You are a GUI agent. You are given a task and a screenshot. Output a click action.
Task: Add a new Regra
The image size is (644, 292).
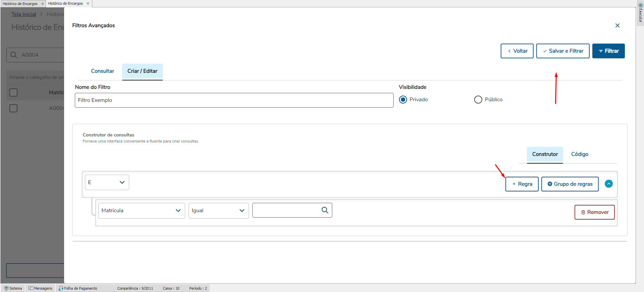coord(522,184)
